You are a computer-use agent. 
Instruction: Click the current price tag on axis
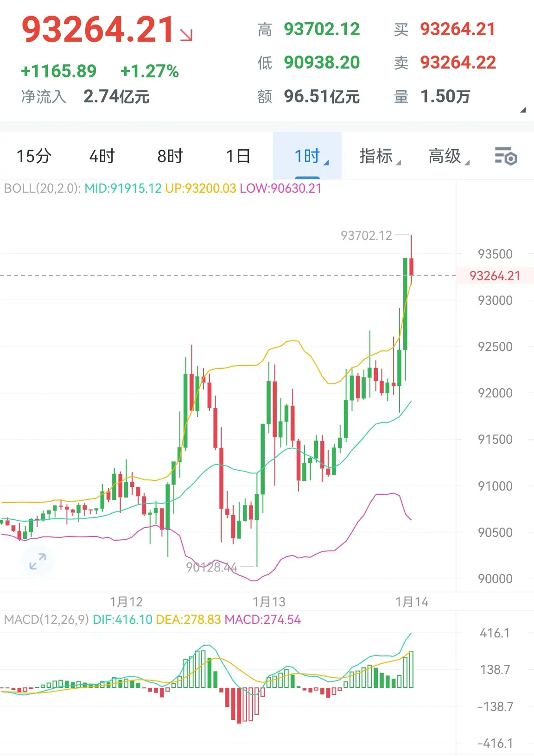(x=495, y=276)
